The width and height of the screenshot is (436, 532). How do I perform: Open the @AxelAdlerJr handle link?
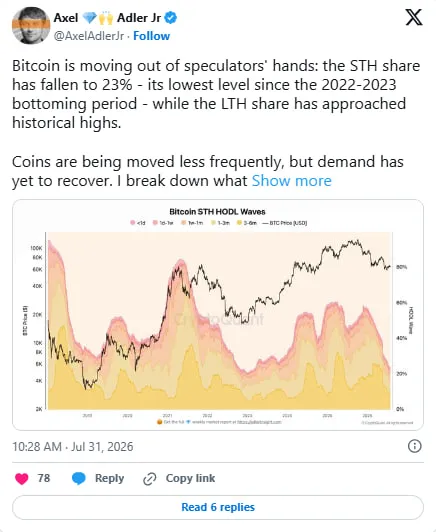(89, 36)
